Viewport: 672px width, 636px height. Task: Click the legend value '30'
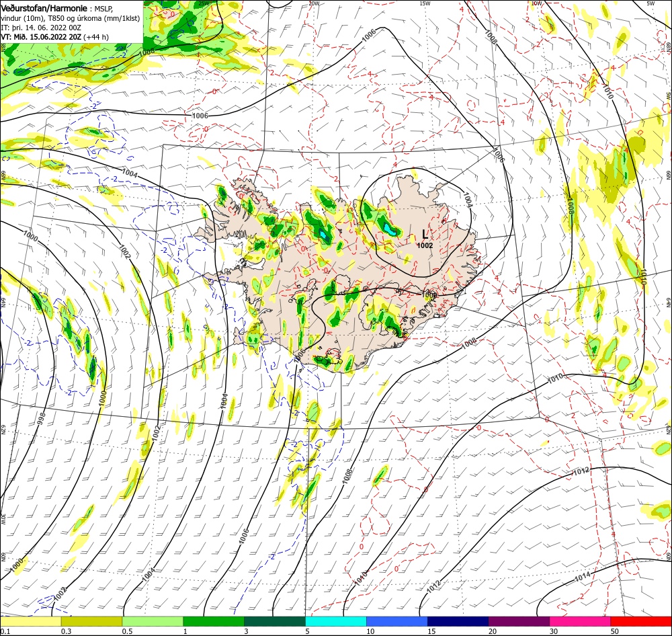tap(554, 631)
